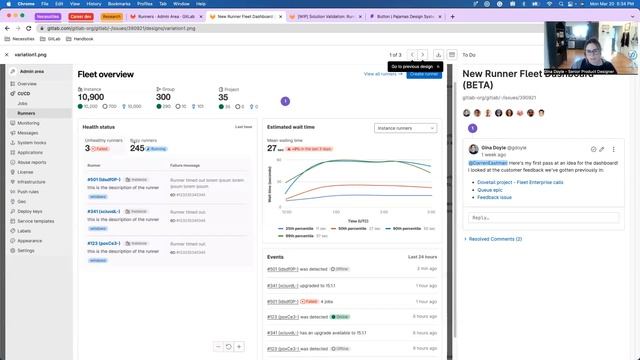Open the gitlab-org/gitlab issue path link
The height and width of the screenshot is (360, 640).
[499, 98]
